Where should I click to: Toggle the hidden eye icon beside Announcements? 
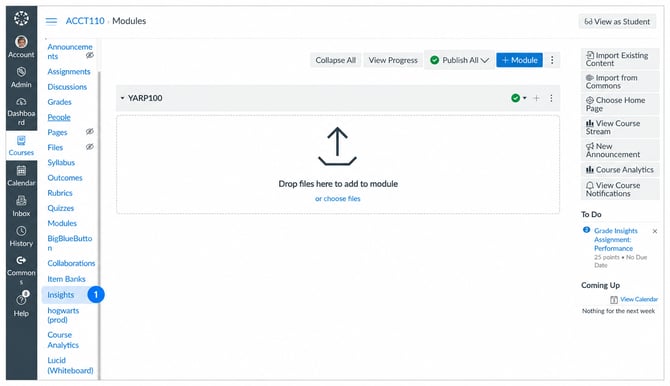[x=90, y=56]
